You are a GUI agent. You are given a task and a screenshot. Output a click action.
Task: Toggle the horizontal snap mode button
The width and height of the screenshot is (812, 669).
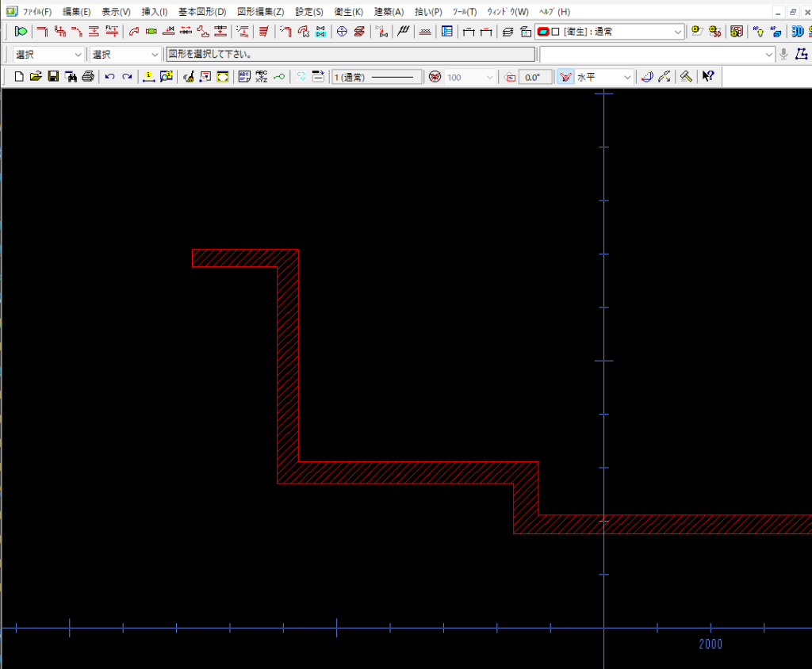point(565,77)
